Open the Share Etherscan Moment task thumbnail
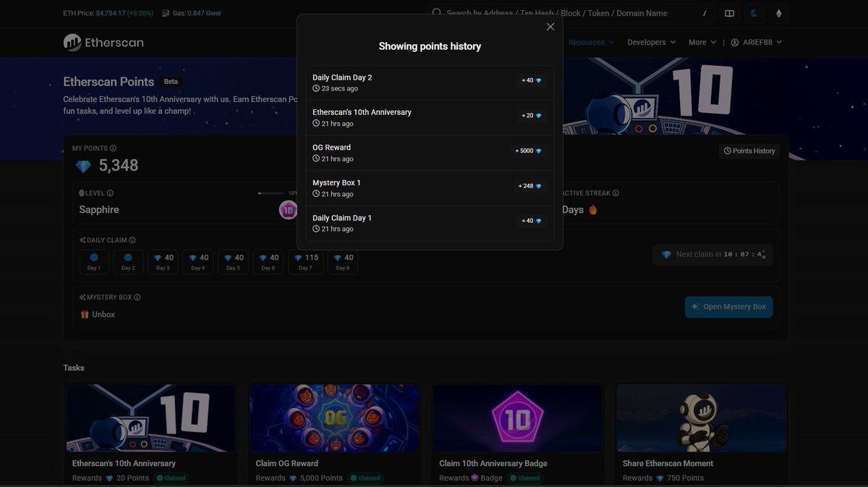 702,418
